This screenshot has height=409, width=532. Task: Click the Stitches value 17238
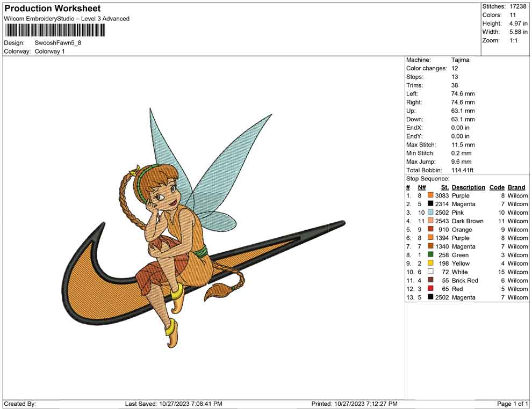click(x=517, y=6)
